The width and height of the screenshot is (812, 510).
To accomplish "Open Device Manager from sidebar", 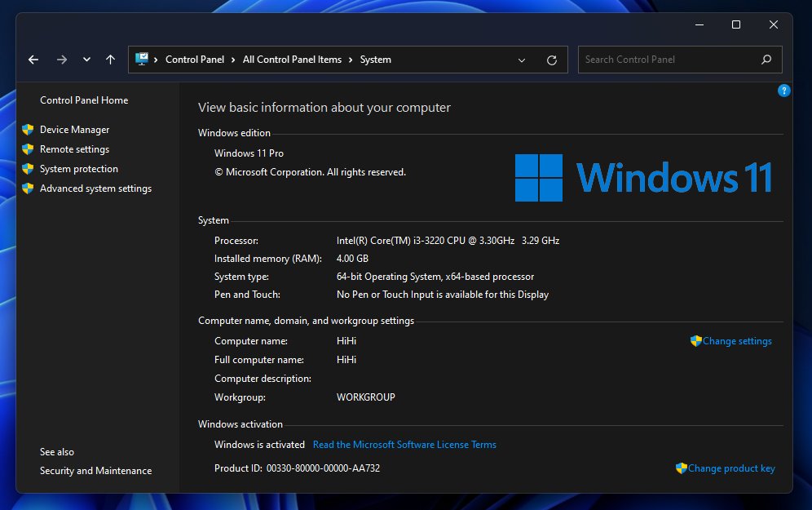I will [x=74, y=130].
